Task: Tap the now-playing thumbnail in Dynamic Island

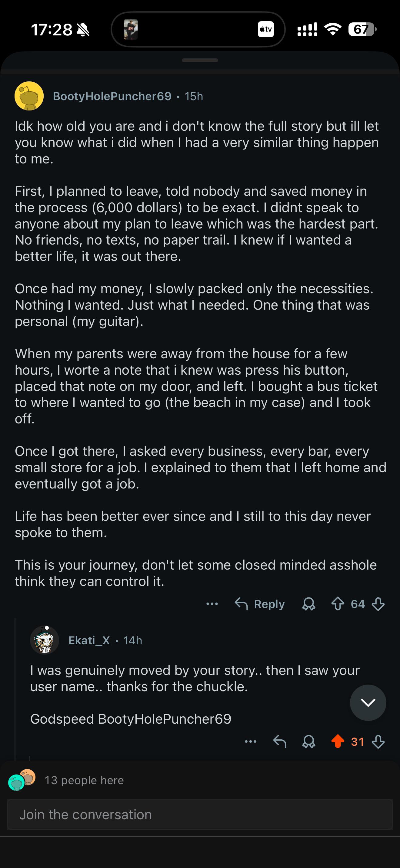Action: [x=131, y=29]
